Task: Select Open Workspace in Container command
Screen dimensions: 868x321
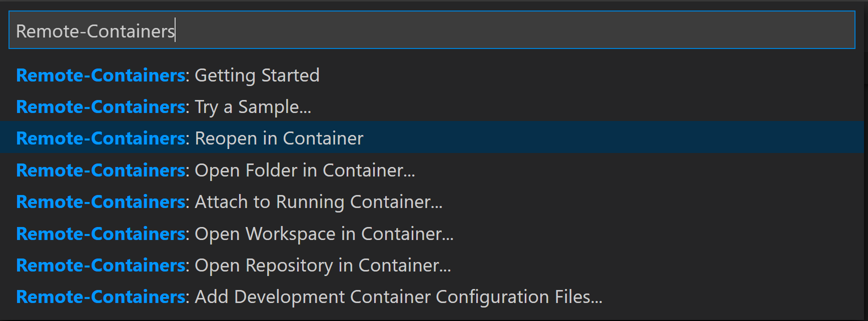Action: coord(234,233)
